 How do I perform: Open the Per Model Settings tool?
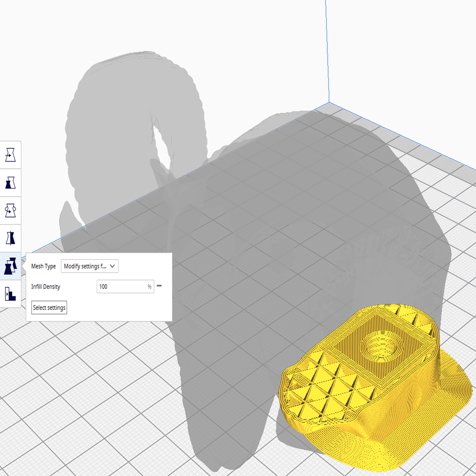pyautogui.click(x=10, y=265)
